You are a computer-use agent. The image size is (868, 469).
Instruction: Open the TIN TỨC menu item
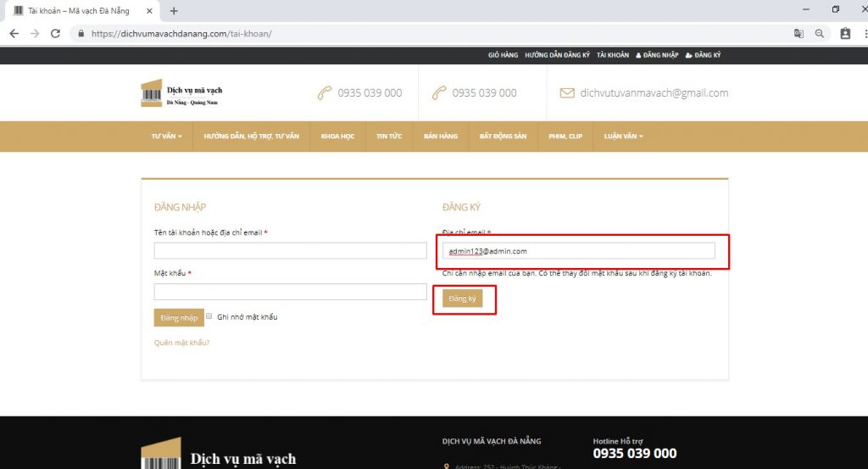[x=389, y=137]
